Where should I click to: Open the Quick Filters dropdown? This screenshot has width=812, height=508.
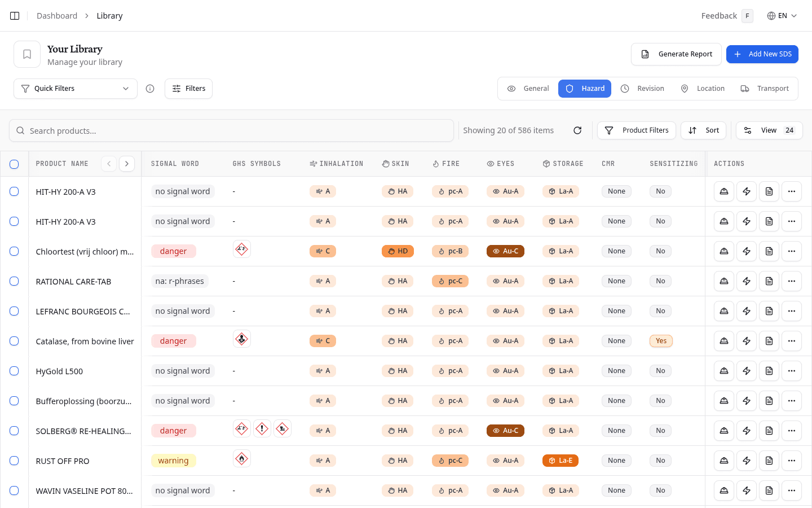76,89
